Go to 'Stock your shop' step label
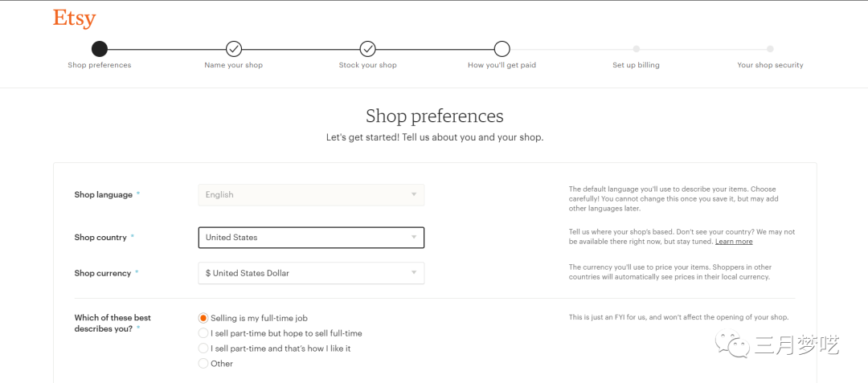This screenshot has width=868, height=383. pos(368,65)
